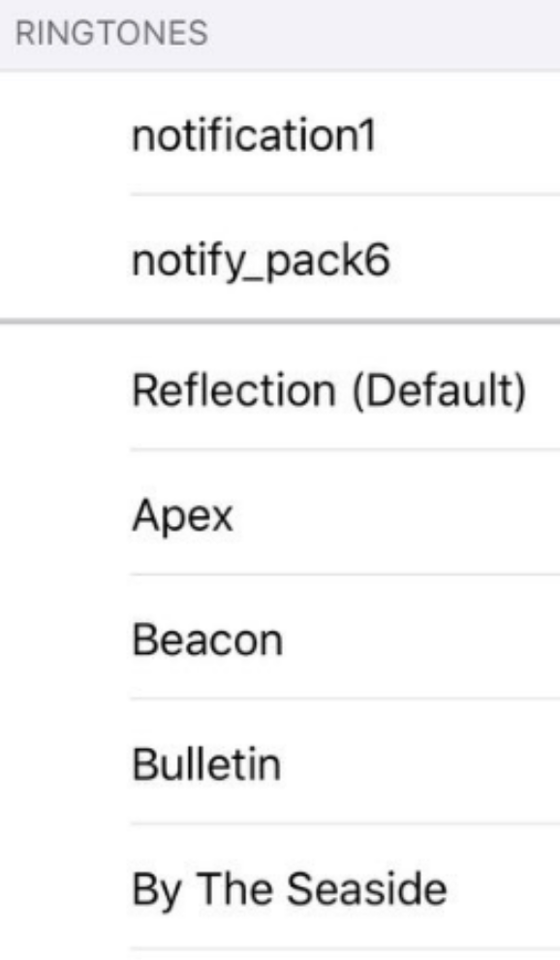Set Beacon as the ringtone
560x960 pixels.
(280, 638)
